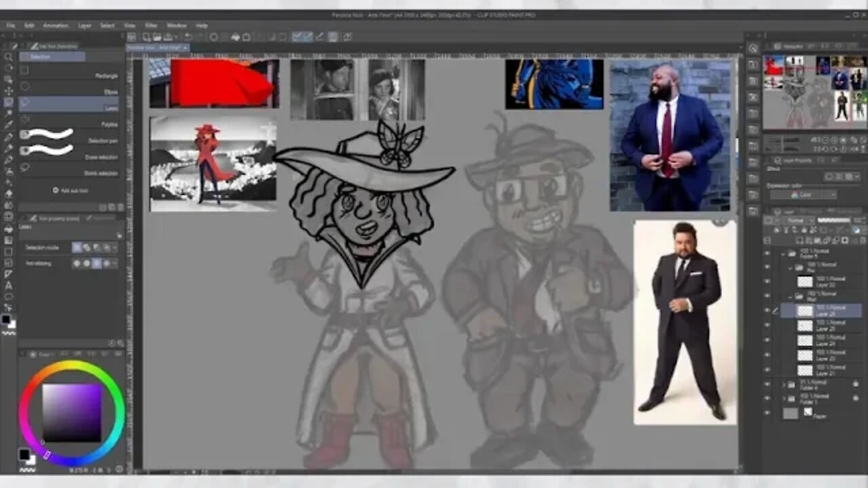The width and height of the screenshot is (868, 488).
Task: Select the Eyedropper tool
Action: tap(8, 125)
